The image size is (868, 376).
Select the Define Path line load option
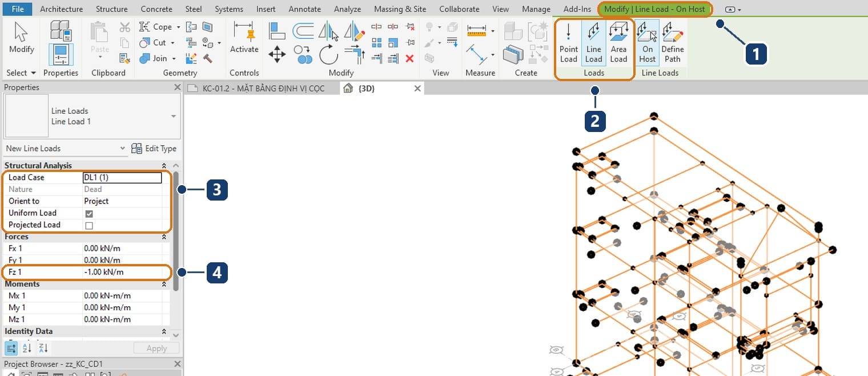[x=673, y=42]
